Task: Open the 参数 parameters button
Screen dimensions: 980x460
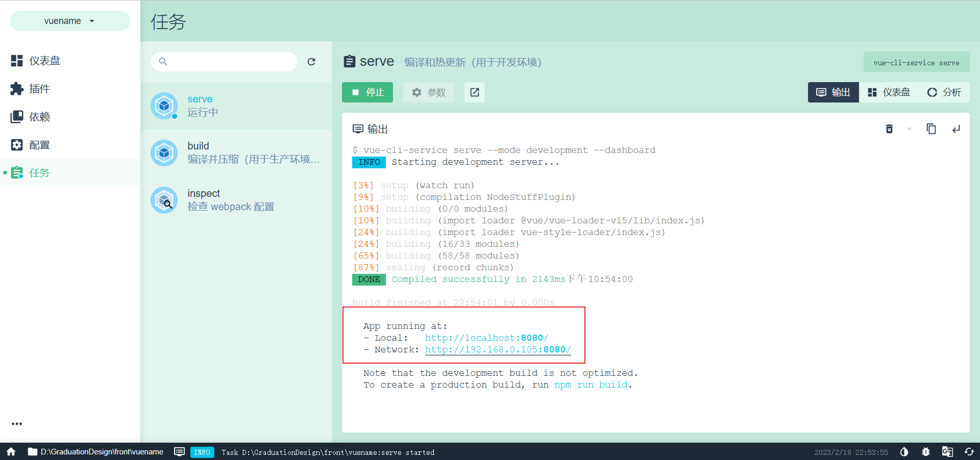Action: pyautogui.click(x=429, y=92)
